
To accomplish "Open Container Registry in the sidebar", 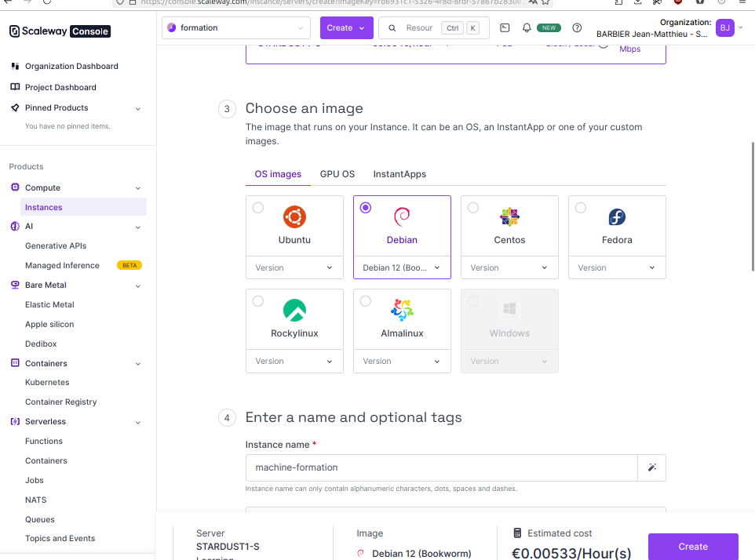I will (x=60, y=402).
